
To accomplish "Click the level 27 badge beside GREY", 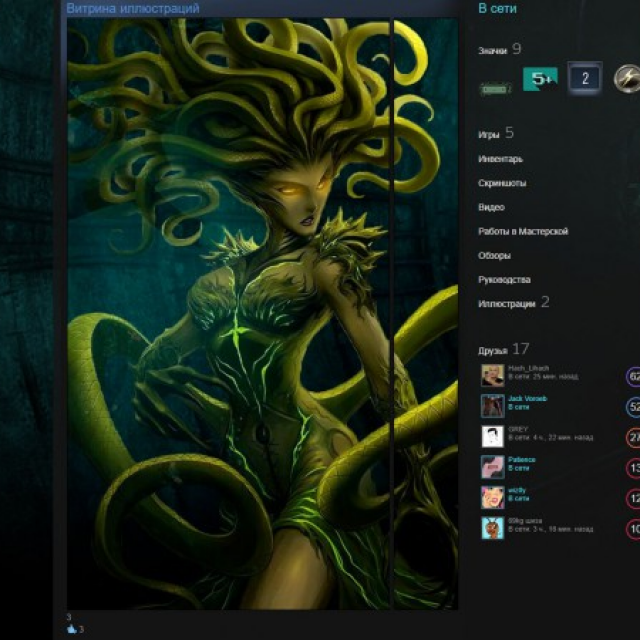I will coord(633,438).
